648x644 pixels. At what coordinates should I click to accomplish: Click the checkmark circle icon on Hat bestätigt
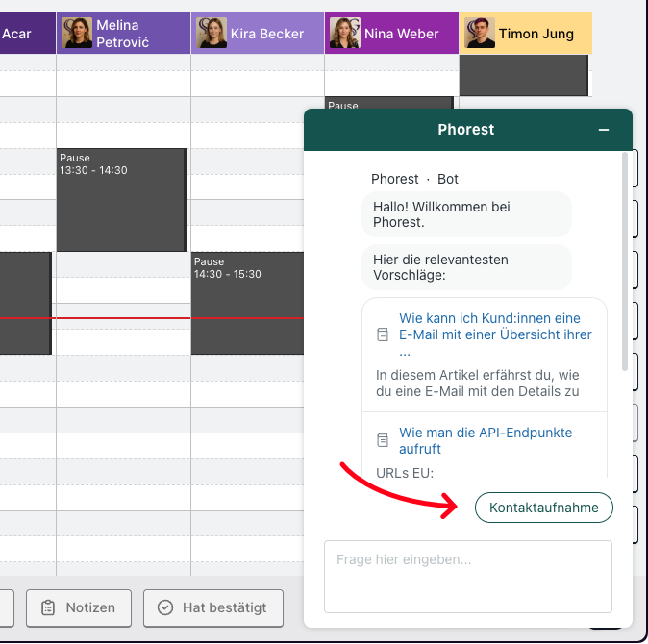pos(165,607)
